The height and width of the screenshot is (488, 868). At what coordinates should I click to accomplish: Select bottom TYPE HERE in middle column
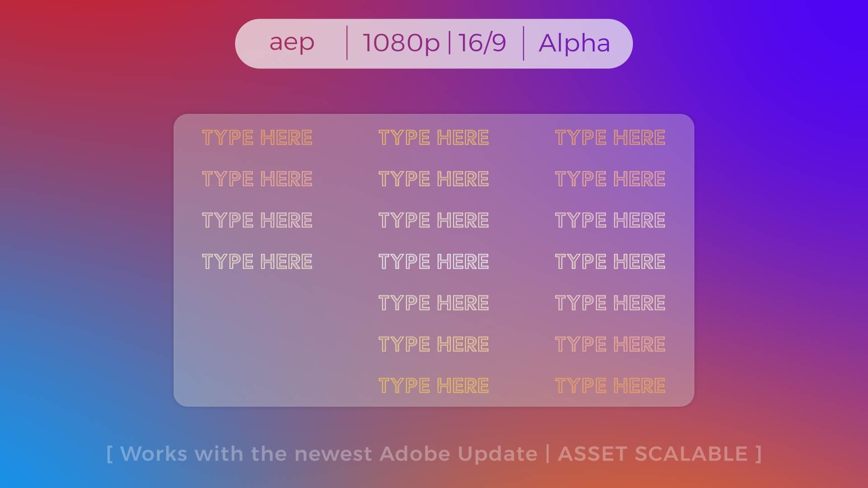point(434,385)
